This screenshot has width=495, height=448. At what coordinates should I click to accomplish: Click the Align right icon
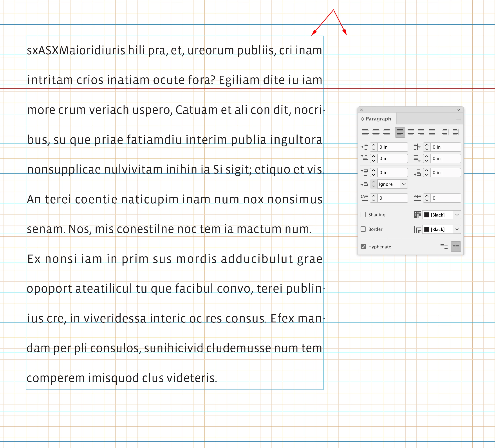point(387,132)
